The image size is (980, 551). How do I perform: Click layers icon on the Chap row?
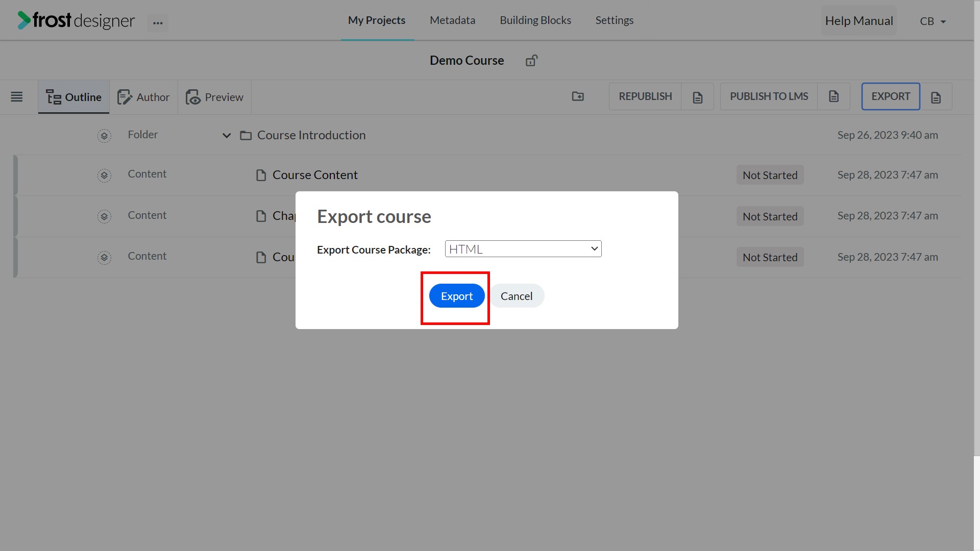tap(104, 216)
